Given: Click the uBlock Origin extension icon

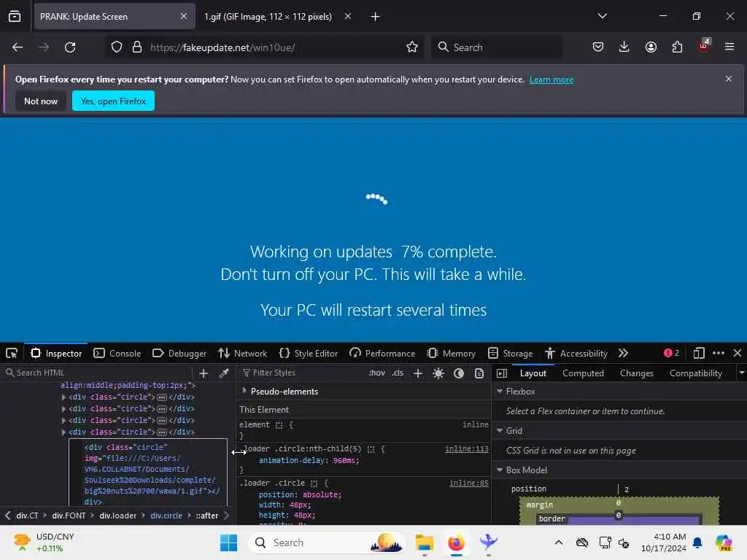Looking at the screenshot, I should pyautogui.click(x=704, y=46).
